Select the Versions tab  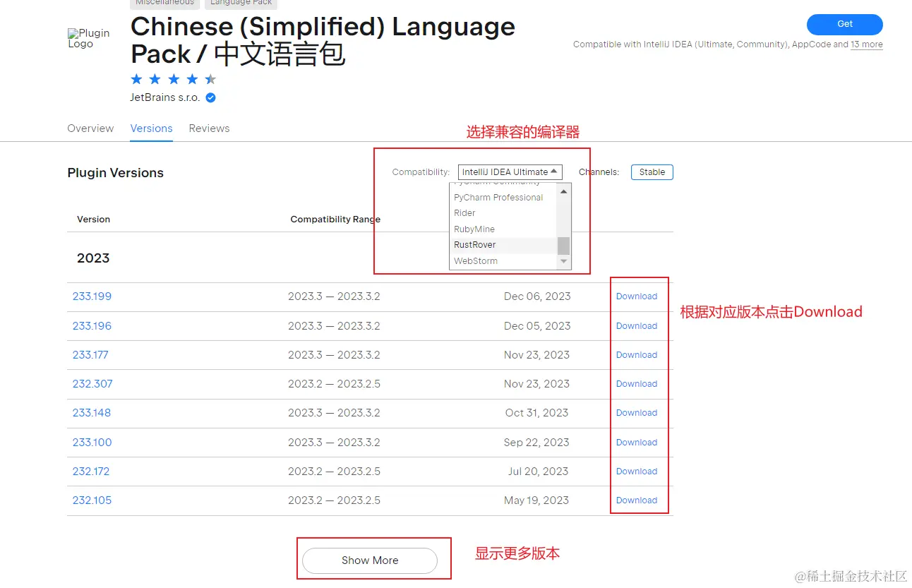(x=151, y=128)
